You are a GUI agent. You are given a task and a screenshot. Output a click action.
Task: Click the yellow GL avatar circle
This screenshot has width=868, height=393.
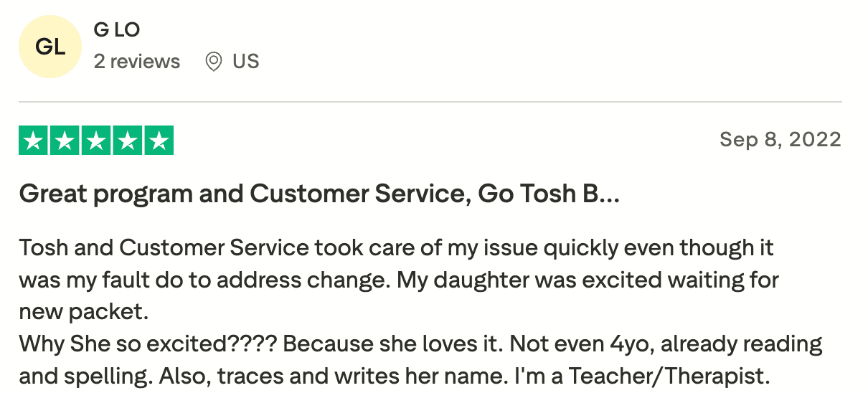[x=50, y=47]
